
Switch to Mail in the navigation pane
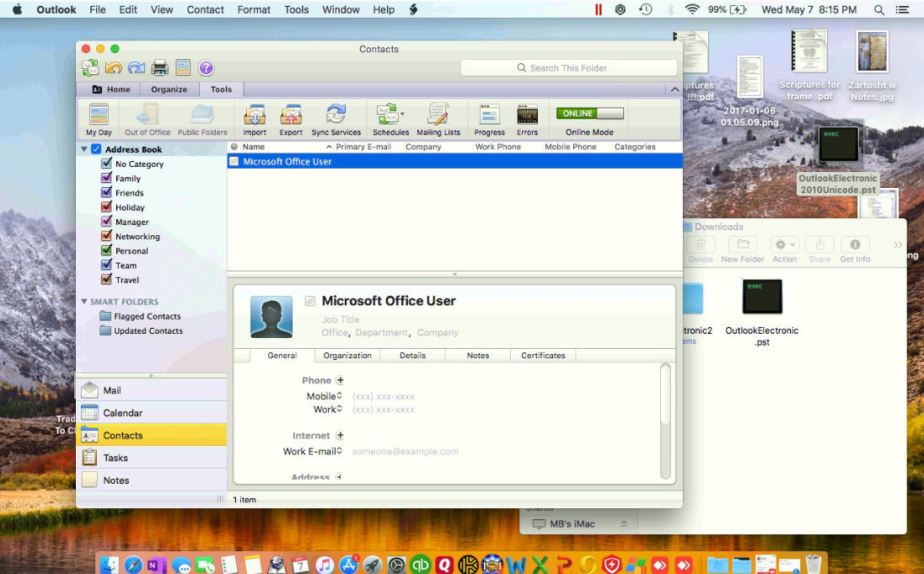tap(152, 390)
